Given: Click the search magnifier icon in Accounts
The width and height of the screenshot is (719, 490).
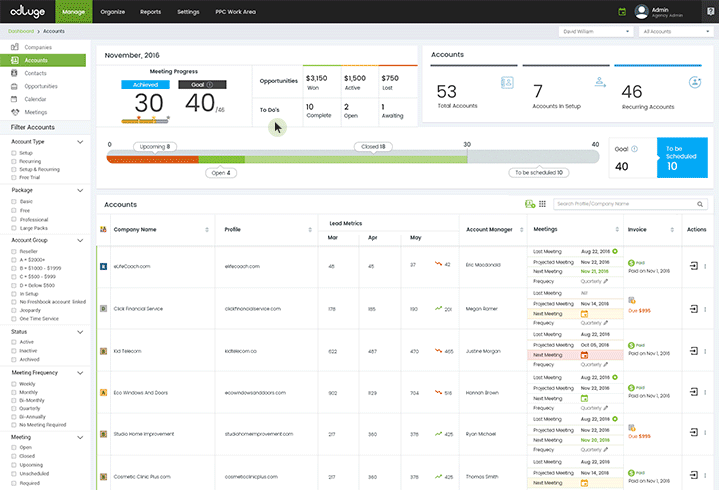Looking at the screenshot, I should [x=700, y=204].
